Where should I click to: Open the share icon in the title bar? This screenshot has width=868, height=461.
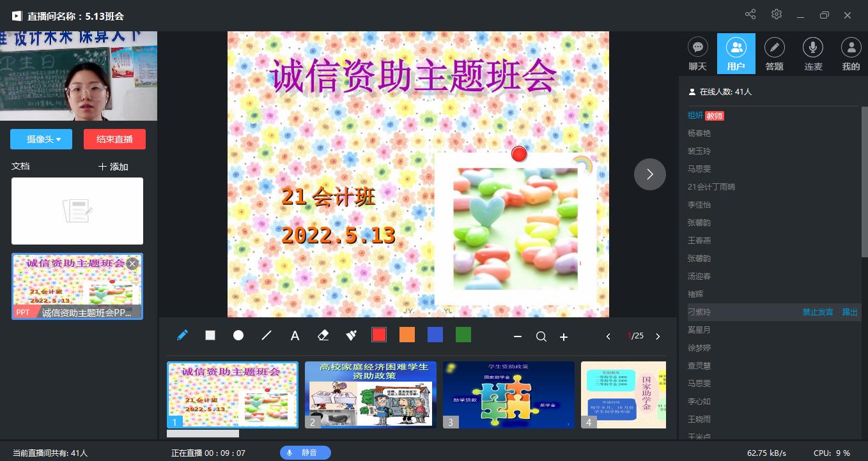click(750, 13)
